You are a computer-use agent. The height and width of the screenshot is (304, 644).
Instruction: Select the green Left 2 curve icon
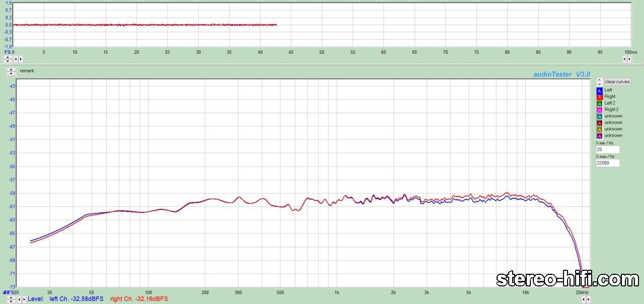(599, 103)
